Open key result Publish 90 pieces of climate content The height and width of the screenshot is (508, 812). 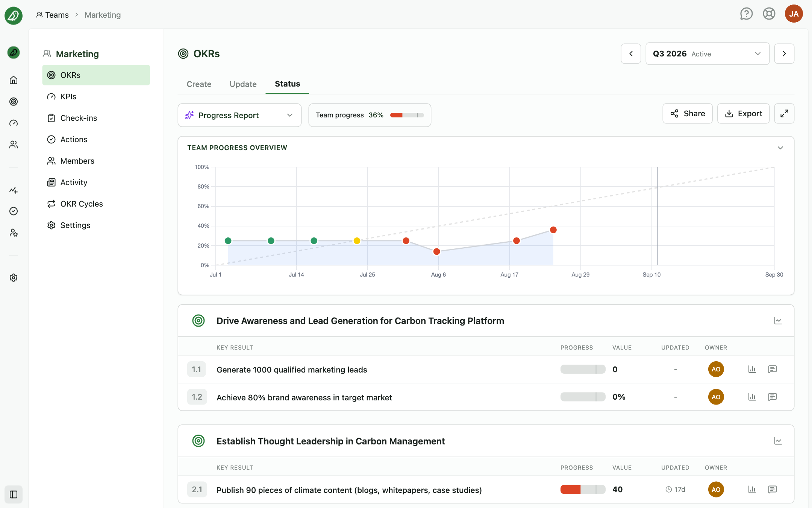tap(349, 490)
